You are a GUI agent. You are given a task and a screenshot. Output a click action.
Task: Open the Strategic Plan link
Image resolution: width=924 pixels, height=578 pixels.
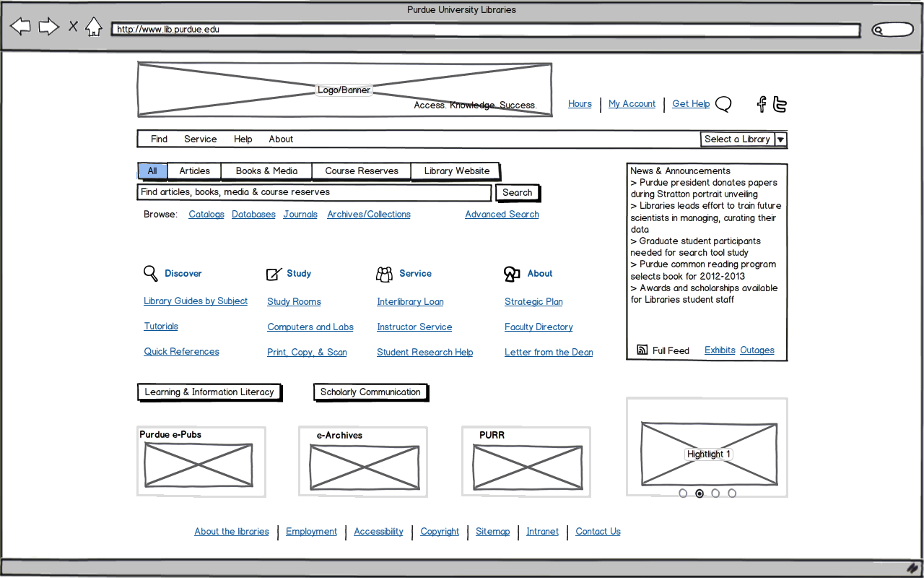(x=533, y=302)
